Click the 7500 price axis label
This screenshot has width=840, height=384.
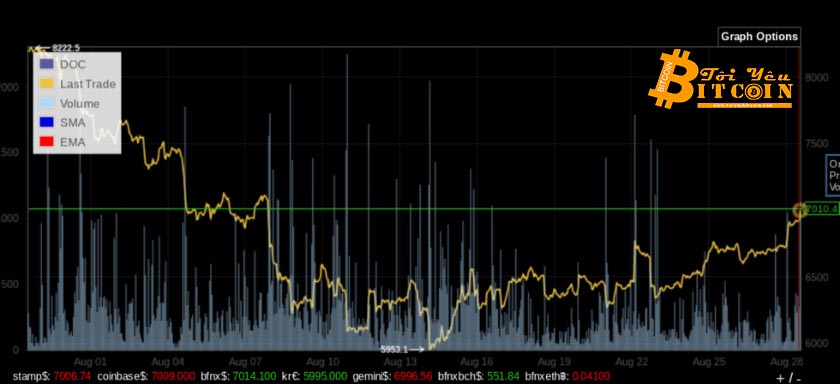(817, 144)
